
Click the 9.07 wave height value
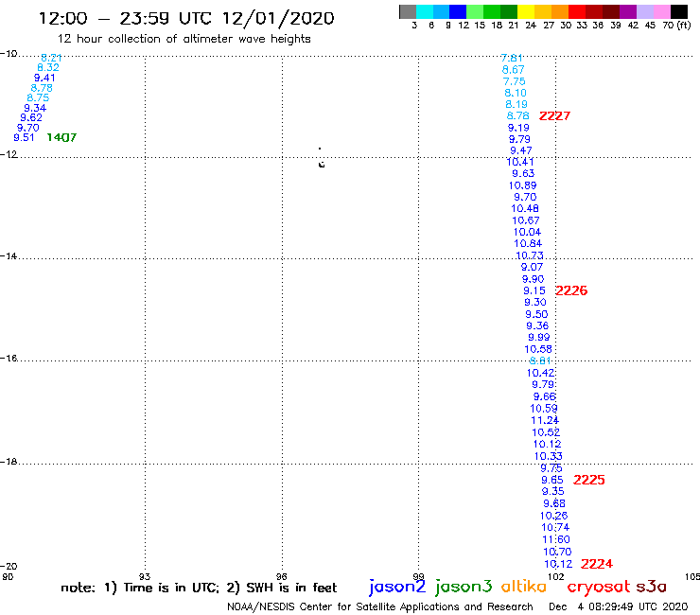point(533,268)
